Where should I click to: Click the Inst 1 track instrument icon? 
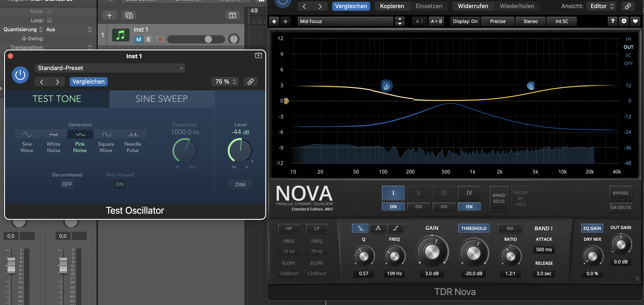121,35
